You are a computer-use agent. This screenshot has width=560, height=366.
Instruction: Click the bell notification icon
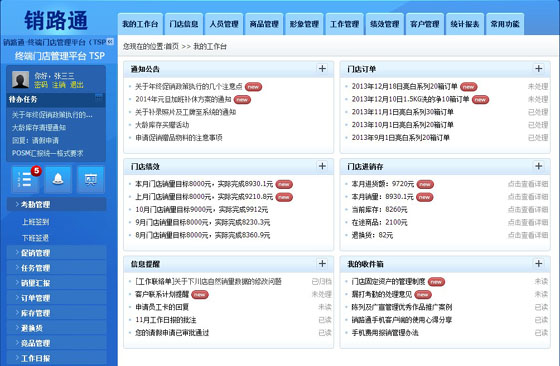(x=58, y=179)
